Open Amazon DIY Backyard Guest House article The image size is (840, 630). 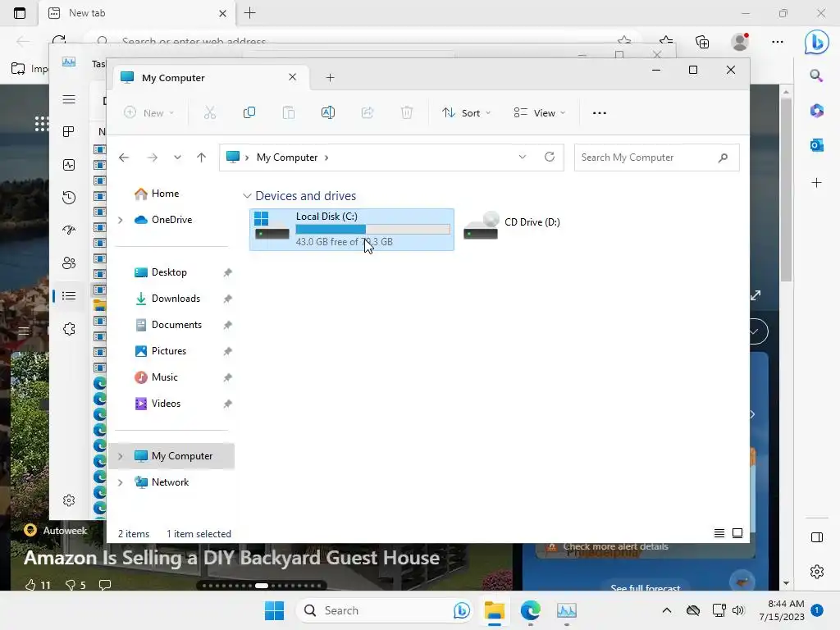[231, 558]
